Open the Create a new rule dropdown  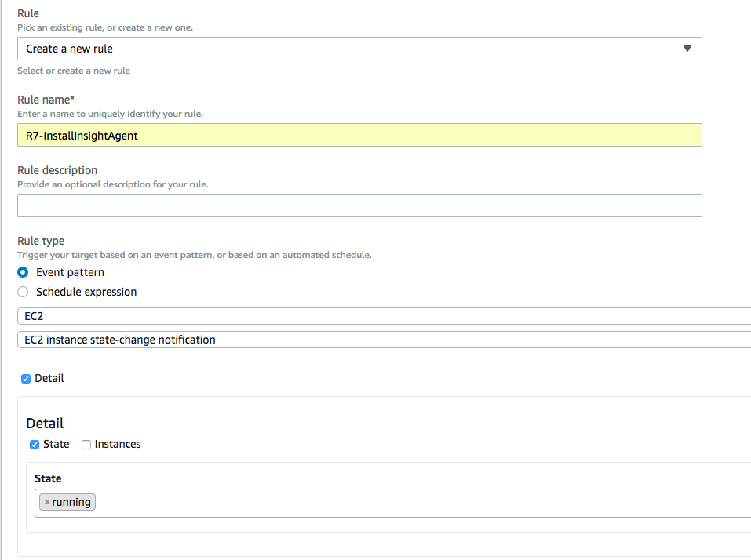[x=359, y=49]
